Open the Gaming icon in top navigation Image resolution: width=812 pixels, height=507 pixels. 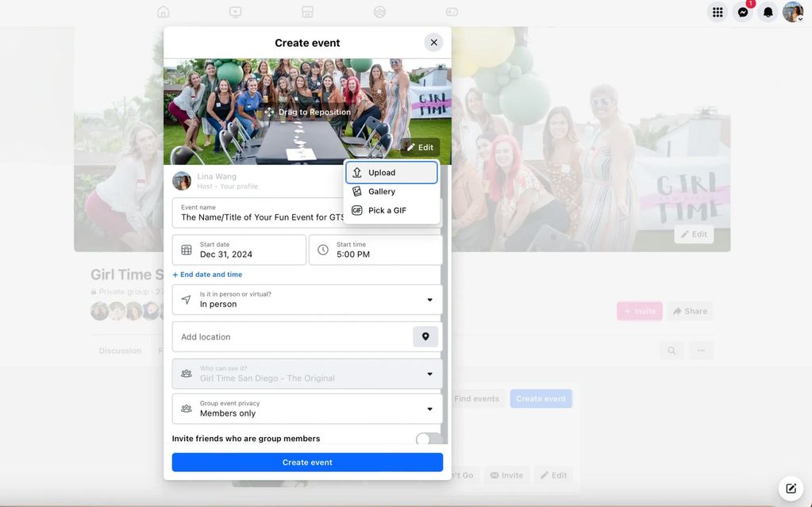point(452,12)
